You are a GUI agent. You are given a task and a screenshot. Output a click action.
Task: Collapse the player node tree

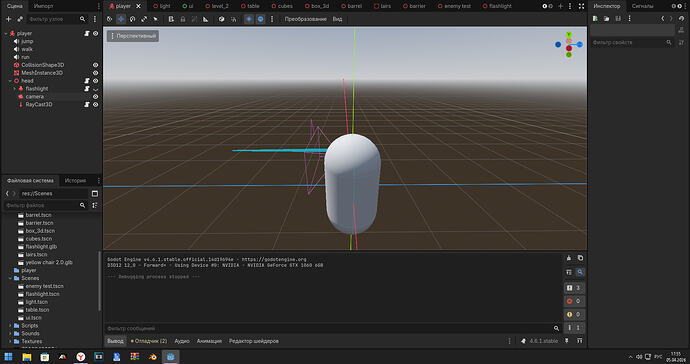[6, 33]
